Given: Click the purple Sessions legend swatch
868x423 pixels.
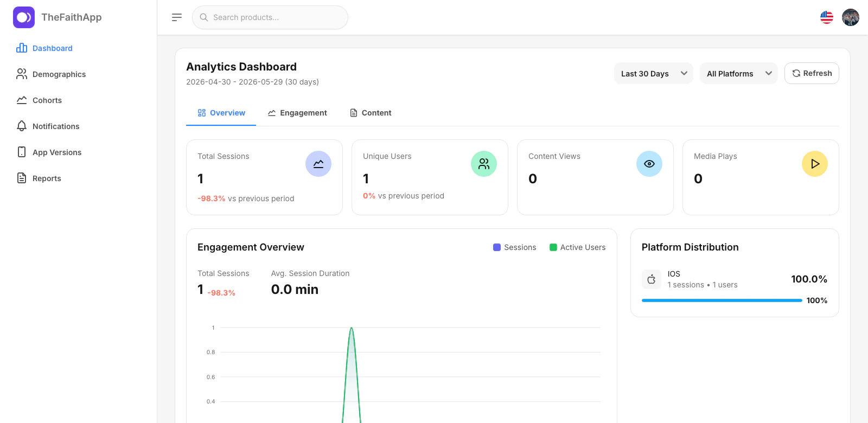Looking at the screenshot, I should [497, 247].
